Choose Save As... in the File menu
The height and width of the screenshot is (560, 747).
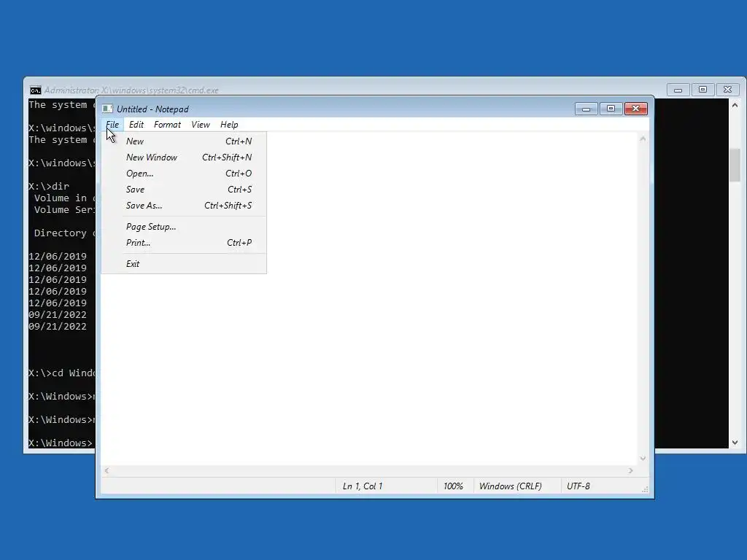pos(184,206)
